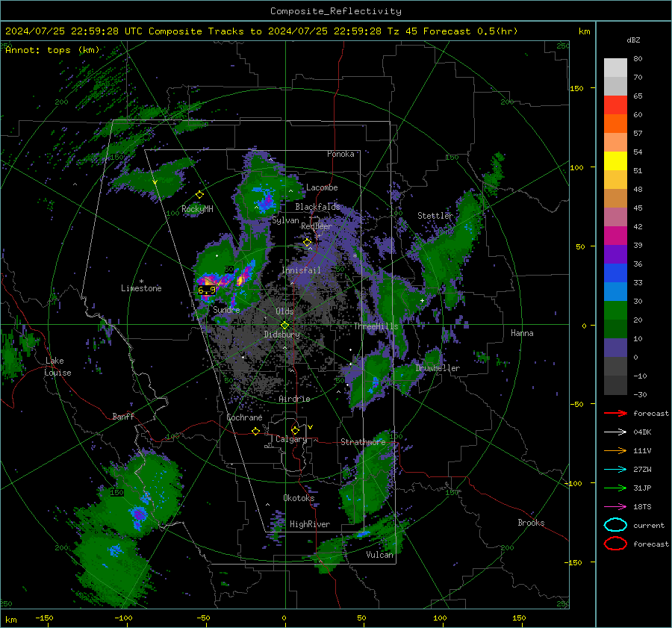The height and width of the screenshot is (628, 672).
Task: Select the magenta swatch between 42 and 39 dBZ
Action: (x=615, y=236)
